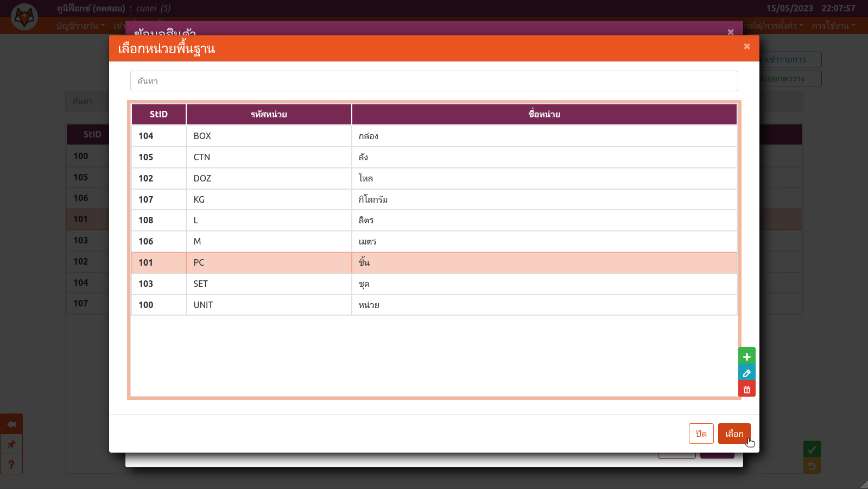Open the การใช้งาน dropdown menu
The image size is (868, 489).
tap(833, 26)
